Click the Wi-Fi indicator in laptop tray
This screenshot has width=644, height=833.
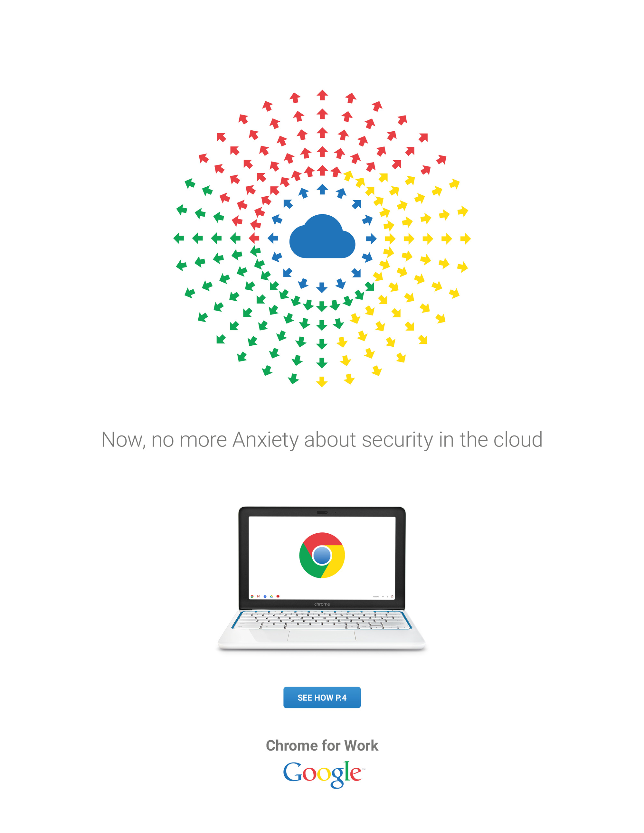383,597
